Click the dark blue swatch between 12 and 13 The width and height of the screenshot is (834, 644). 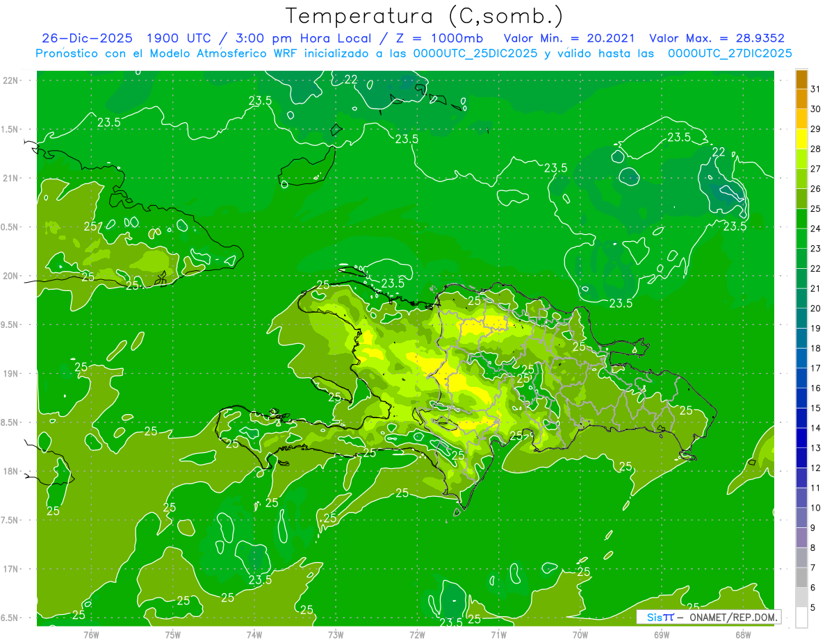(x=801, y=457)
